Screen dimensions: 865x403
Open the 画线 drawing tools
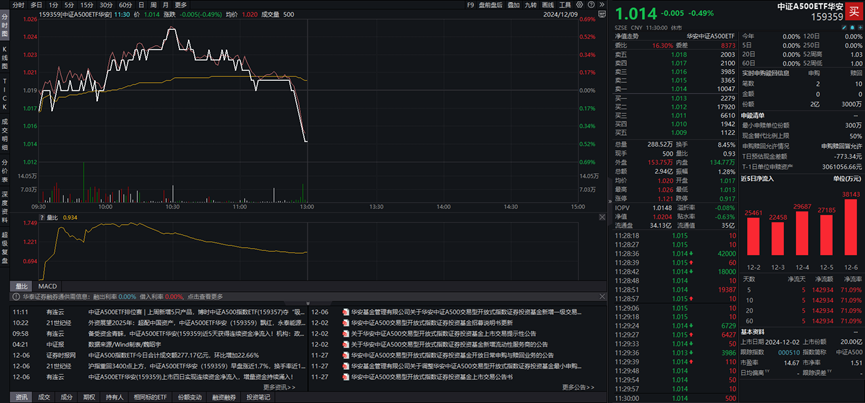(x=548, y=4)
